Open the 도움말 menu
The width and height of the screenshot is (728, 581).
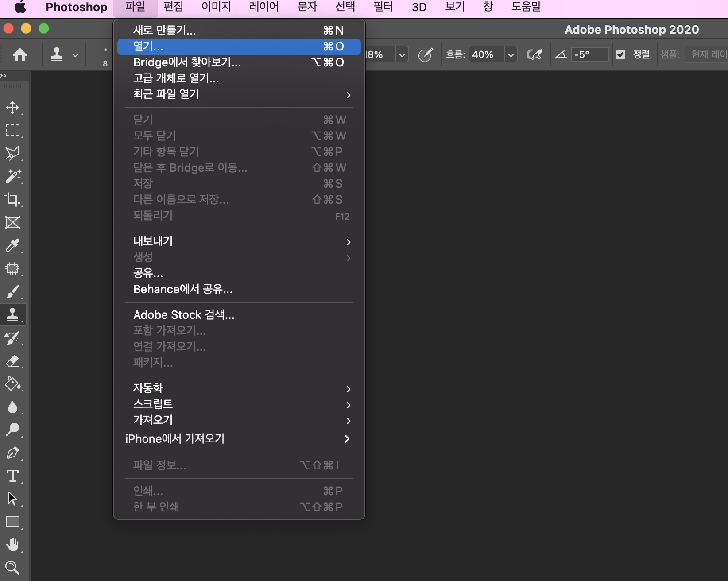tap(526, 7)
